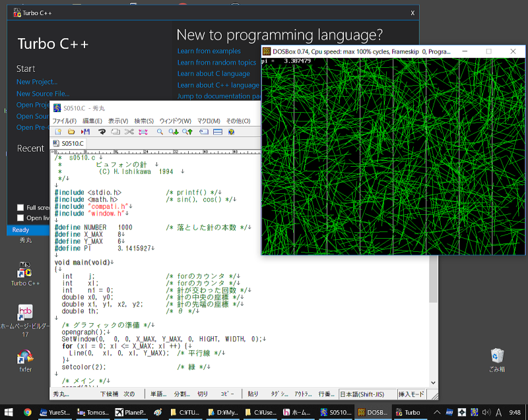Open the fxfer desktop shortcut

(x=25, y=361)
